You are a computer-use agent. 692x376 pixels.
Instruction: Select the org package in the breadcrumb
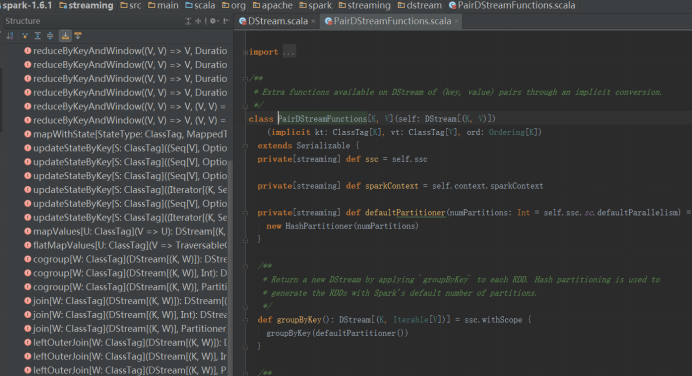tap(234, 5)
